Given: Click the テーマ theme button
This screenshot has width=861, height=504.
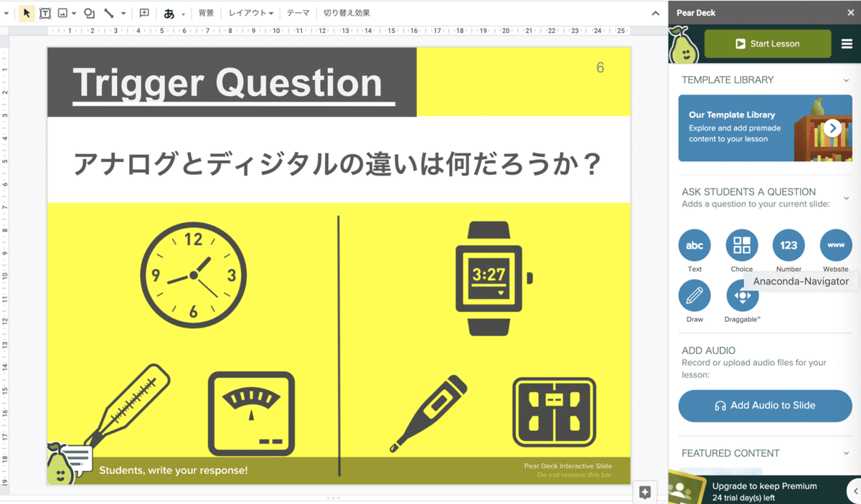Looking at the screenshot, I should point(298,13).
